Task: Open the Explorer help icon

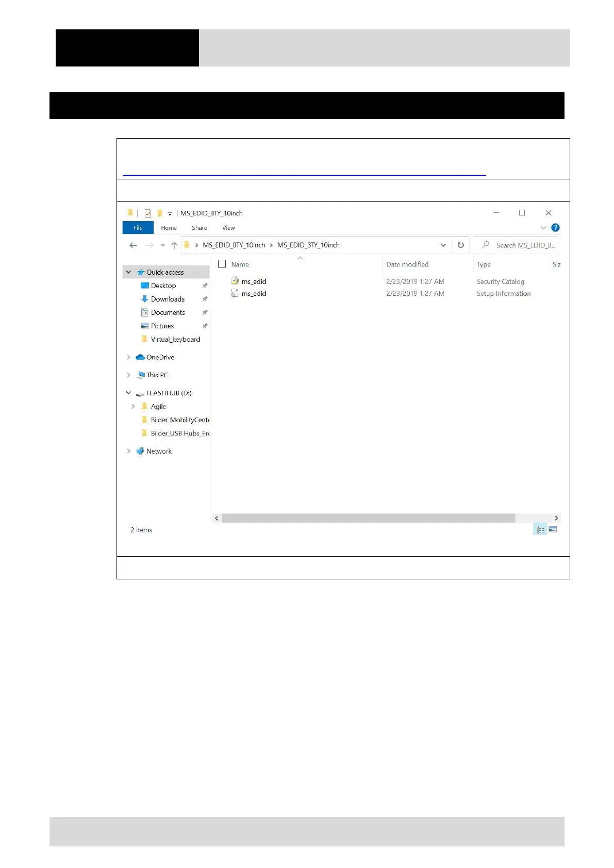Action: click(x=555, y=227)
